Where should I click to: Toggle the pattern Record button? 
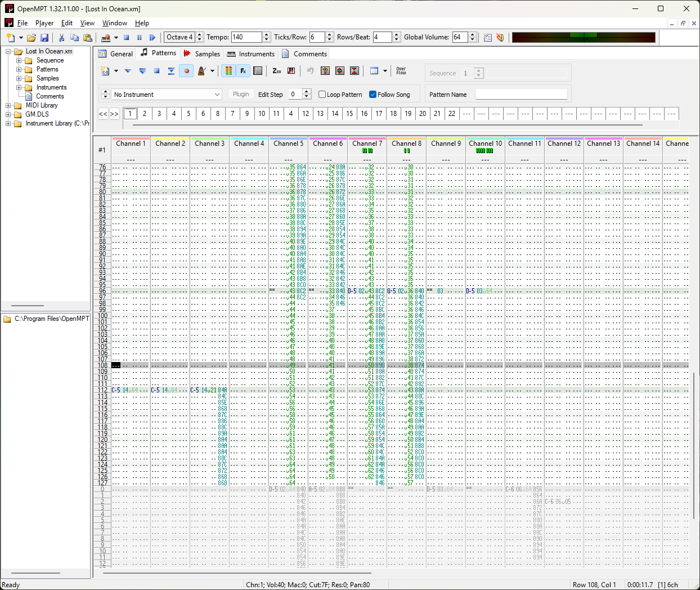point(186,71)
